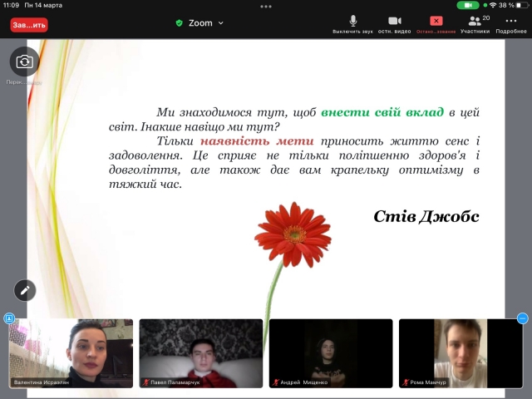Tap the three dots at the top center

(x=266, y=7)
